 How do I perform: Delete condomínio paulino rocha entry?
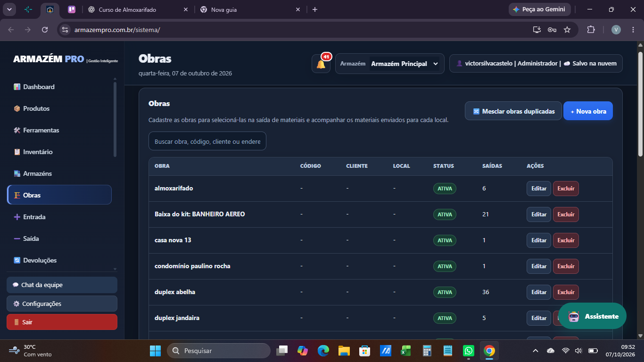point(566,266)
